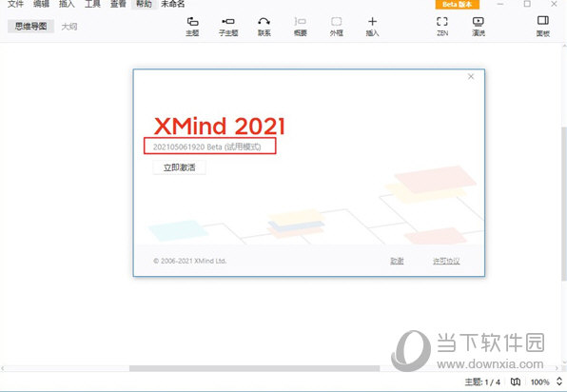Open the 编辑 menu
Image resolution: width=567 pixels, height=392 pixels.
[41, 4]
